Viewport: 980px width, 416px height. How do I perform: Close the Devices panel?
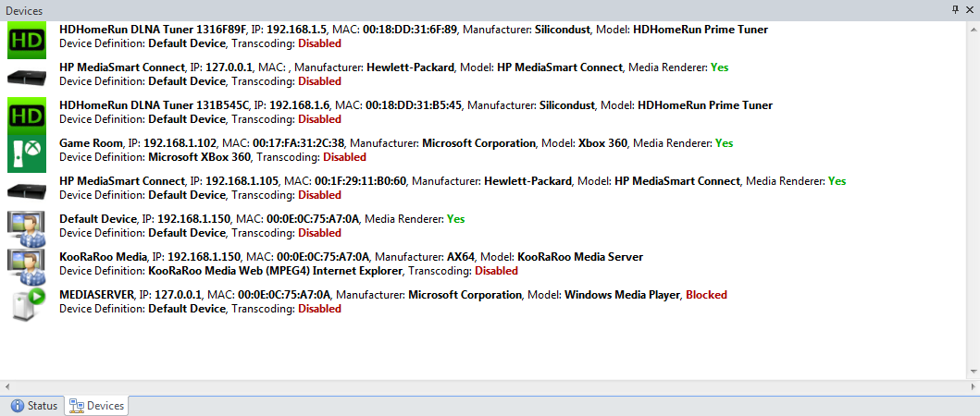click(x=970, y=9)
